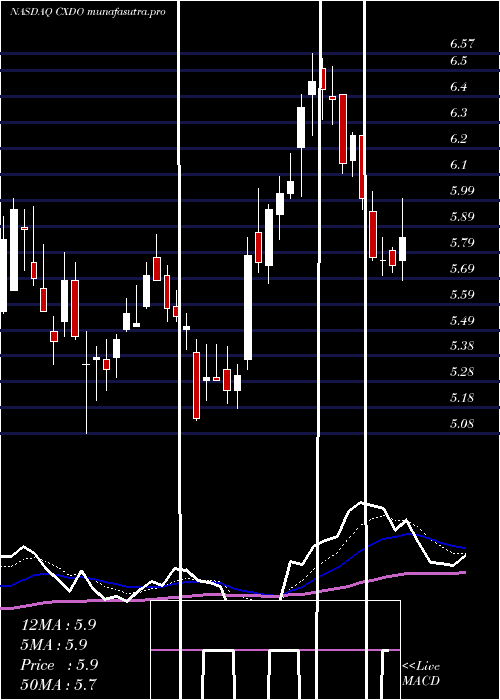Click the 5.99 price axis label
Viewport: 500px width, 700px height.
click(462, 191)
